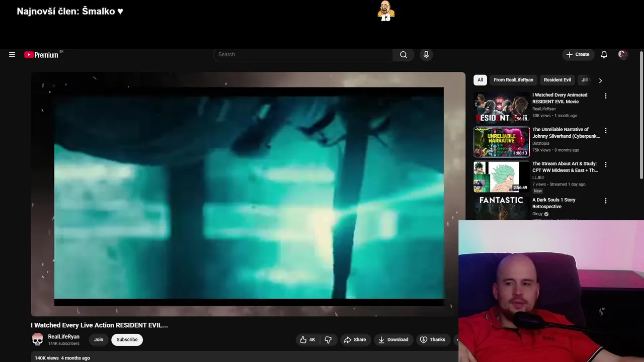Subscribe to RealLifeRyan
644x362 pixels.
tap(127, 340)
